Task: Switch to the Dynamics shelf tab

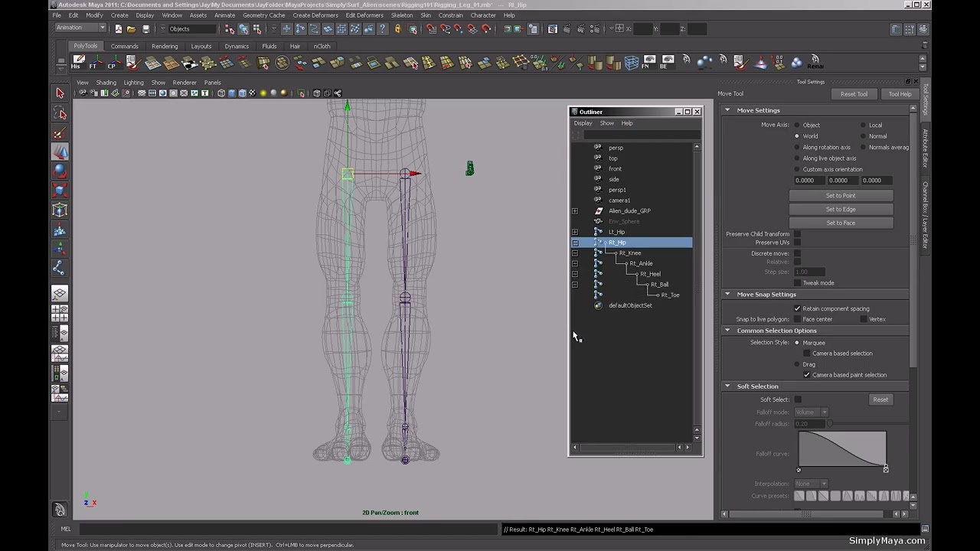Action: point(237,46)
